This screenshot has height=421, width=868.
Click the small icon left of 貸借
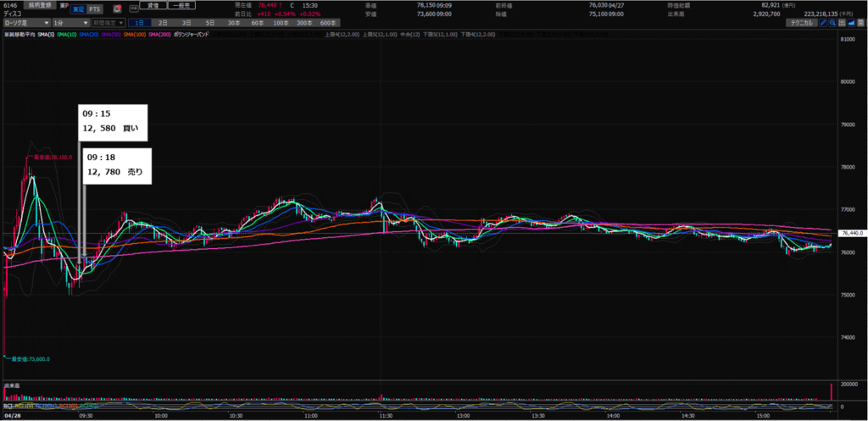[131, 8]
